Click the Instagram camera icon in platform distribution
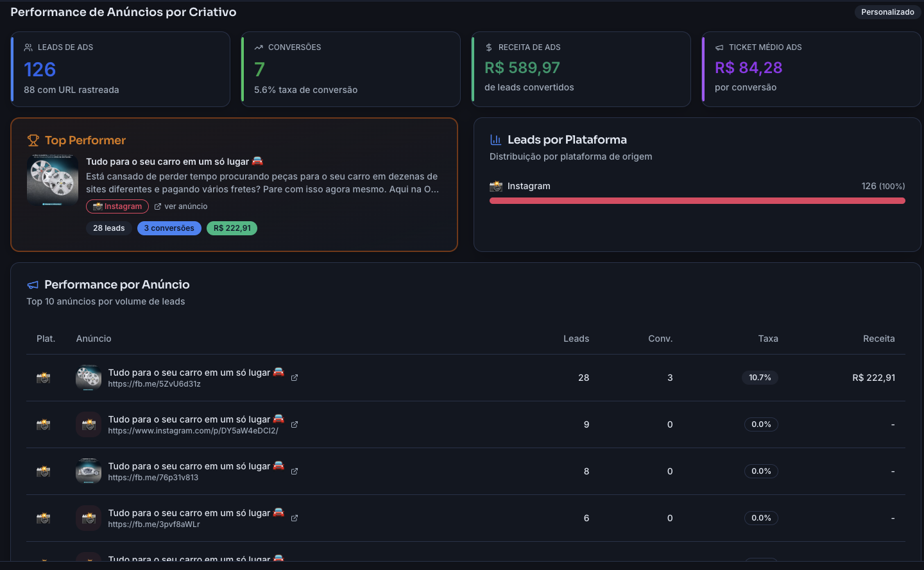924x570 pixels. [x=496, y=186]
